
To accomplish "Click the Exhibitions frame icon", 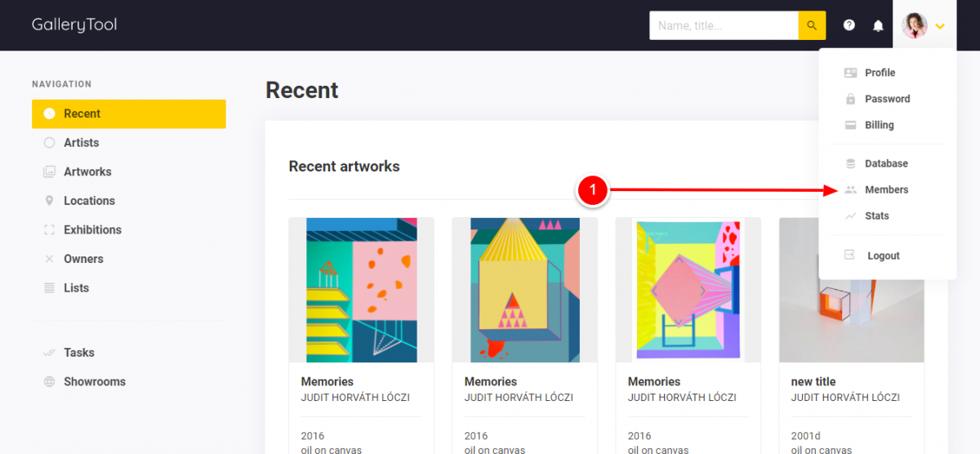I will pos(49,230).
